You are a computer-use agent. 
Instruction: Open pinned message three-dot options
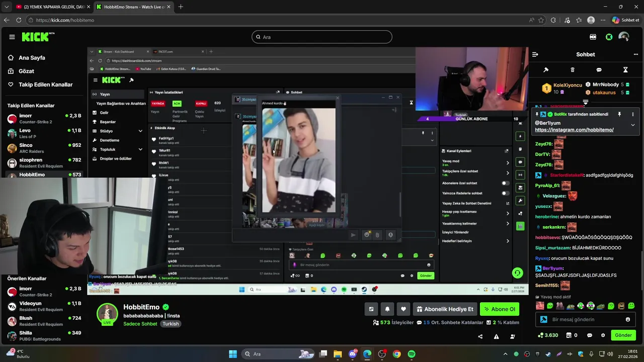[x=632, y=115]
